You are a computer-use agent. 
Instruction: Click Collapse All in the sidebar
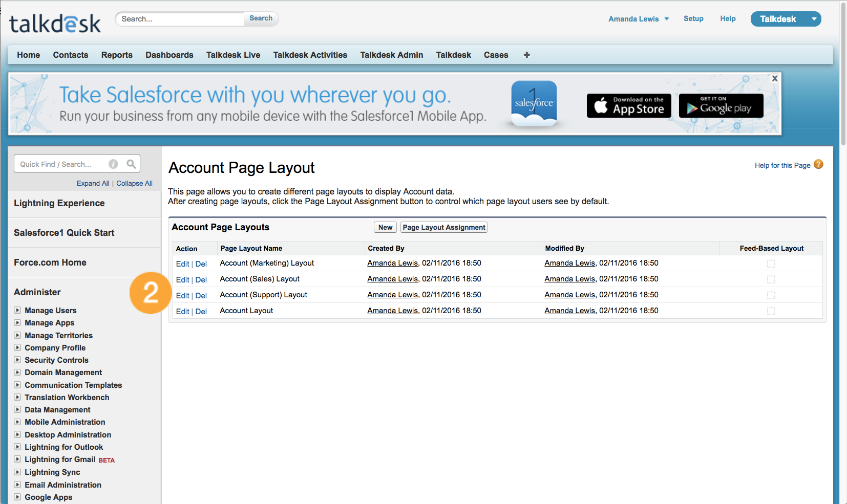click(x=134, y=183)
